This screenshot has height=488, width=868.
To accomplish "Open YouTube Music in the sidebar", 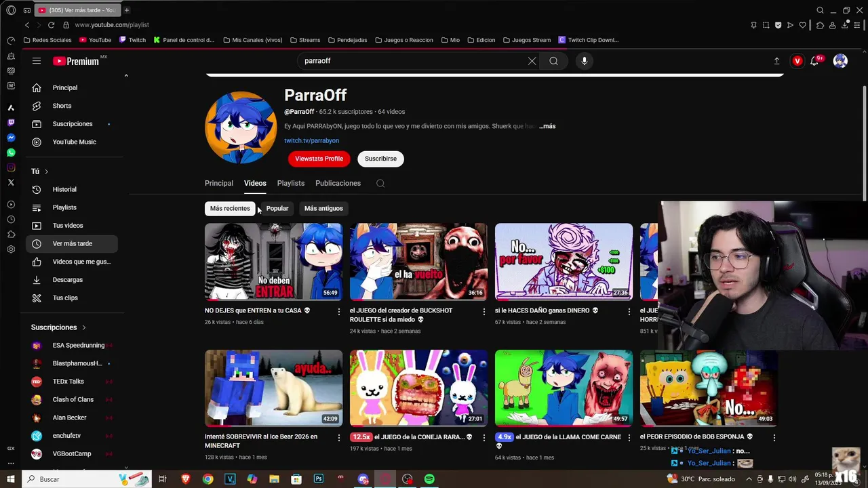I will click(x=72, y=142).
